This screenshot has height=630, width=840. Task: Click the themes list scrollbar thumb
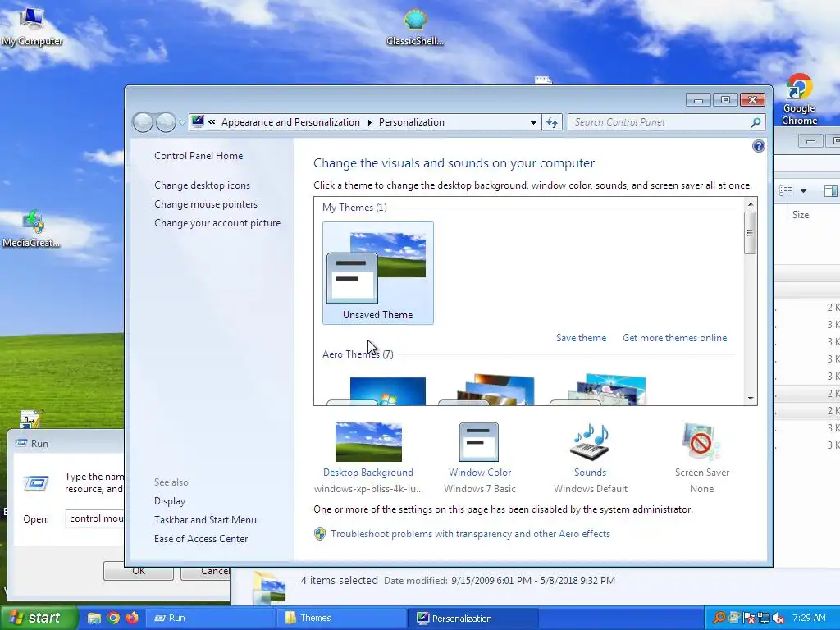(750, 232)
